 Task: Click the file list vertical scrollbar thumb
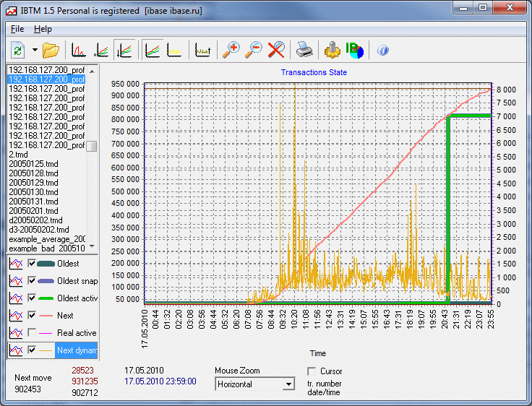click(x=92, y=146)
